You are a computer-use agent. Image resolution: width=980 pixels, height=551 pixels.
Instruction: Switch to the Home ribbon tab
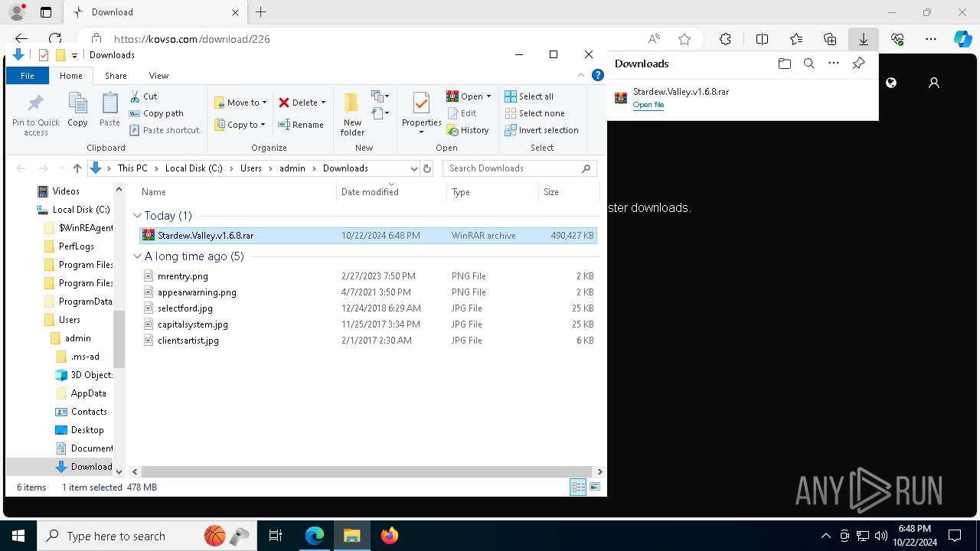[71, 76]
